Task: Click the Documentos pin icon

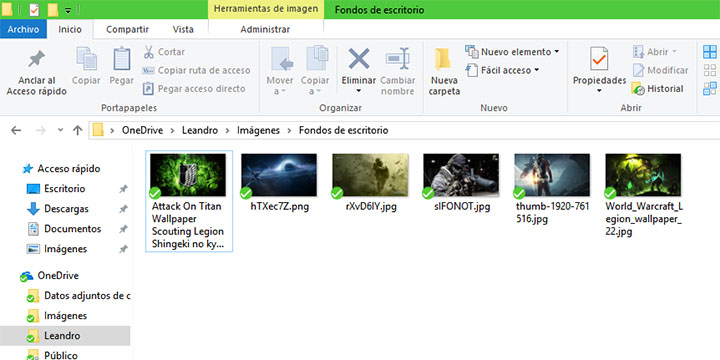Action: point(123,229)
